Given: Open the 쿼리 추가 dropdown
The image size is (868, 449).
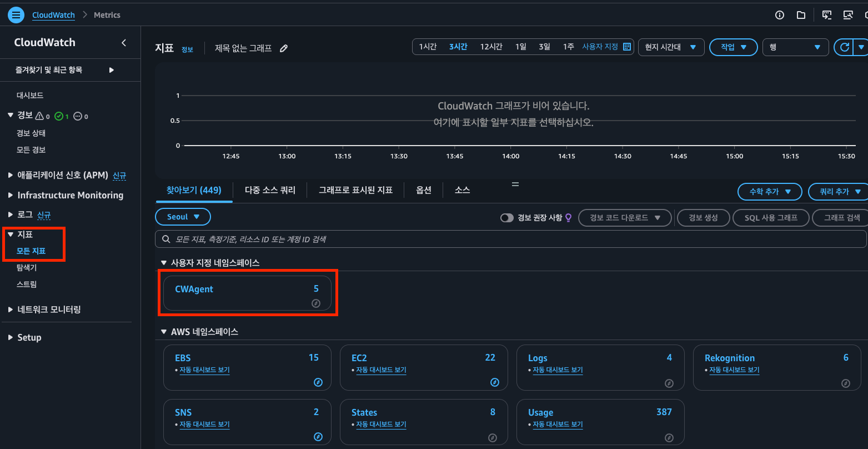Looking at the screenshot, I should [839, 191].
